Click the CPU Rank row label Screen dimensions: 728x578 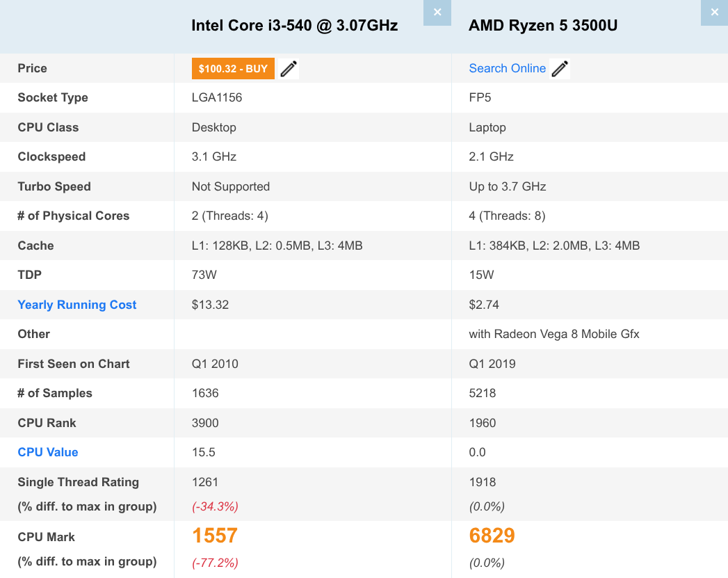(47, 423)
